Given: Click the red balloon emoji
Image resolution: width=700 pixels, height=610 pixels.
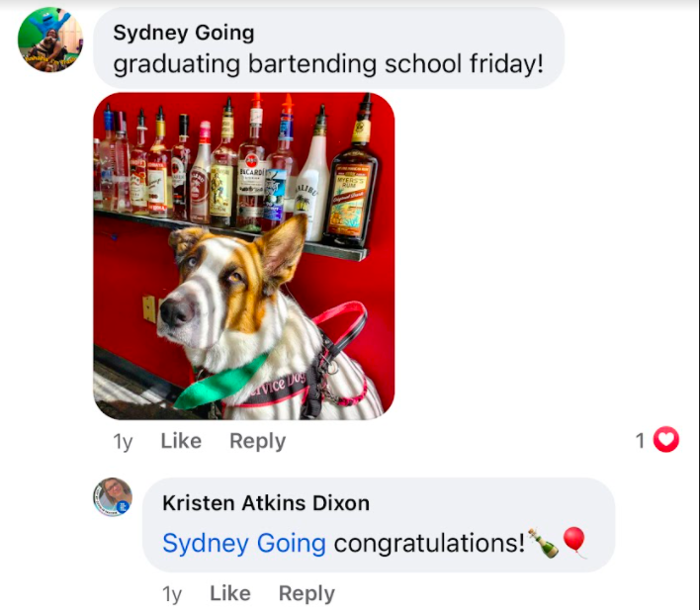Looking at the screenshot, I should (x=574, y=542).
